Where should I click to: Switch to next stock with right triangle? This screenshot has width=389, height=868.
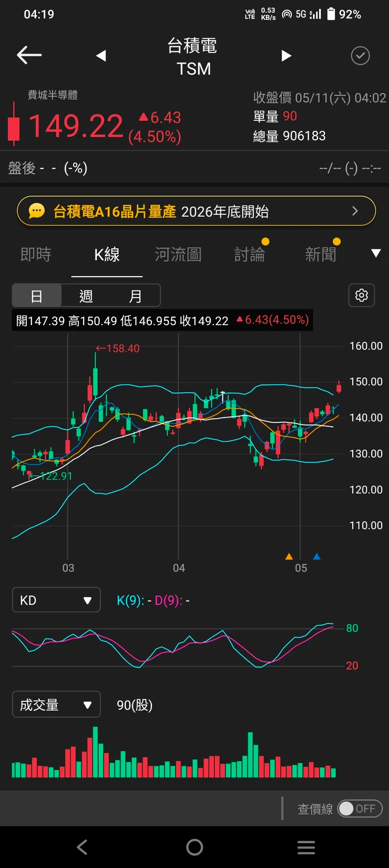coord(286,55)
